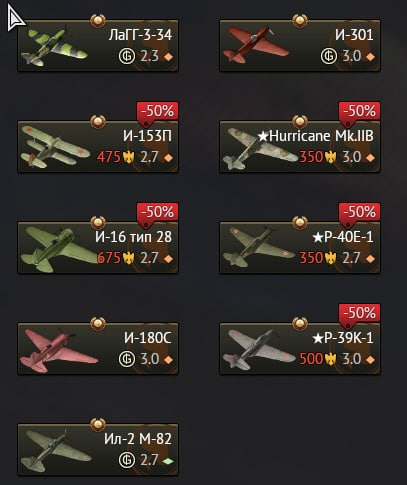Click the -50% discount tag on И-153П
This screenshot has width=407, height=485.
click(x=158, y=111)
